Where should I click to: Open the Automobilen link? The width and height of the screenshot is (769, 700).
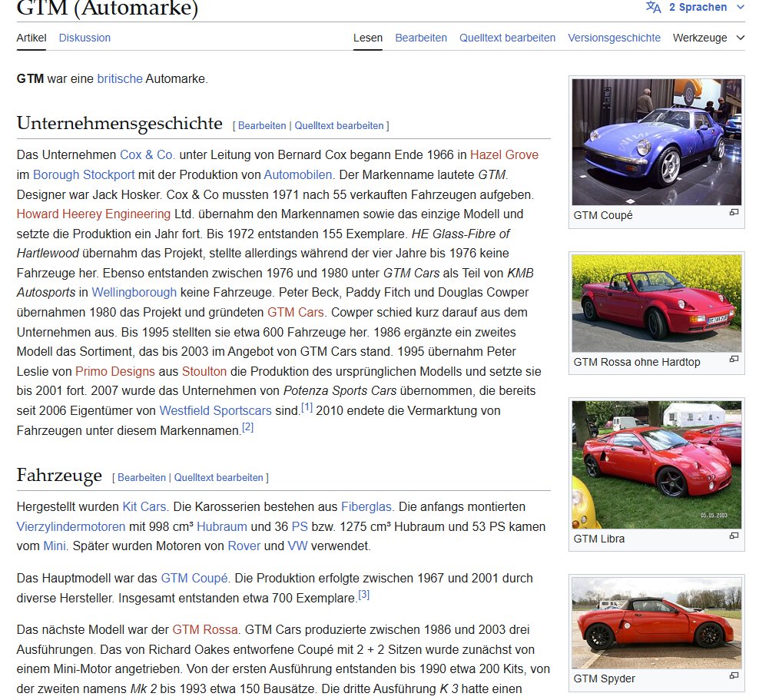298,174
